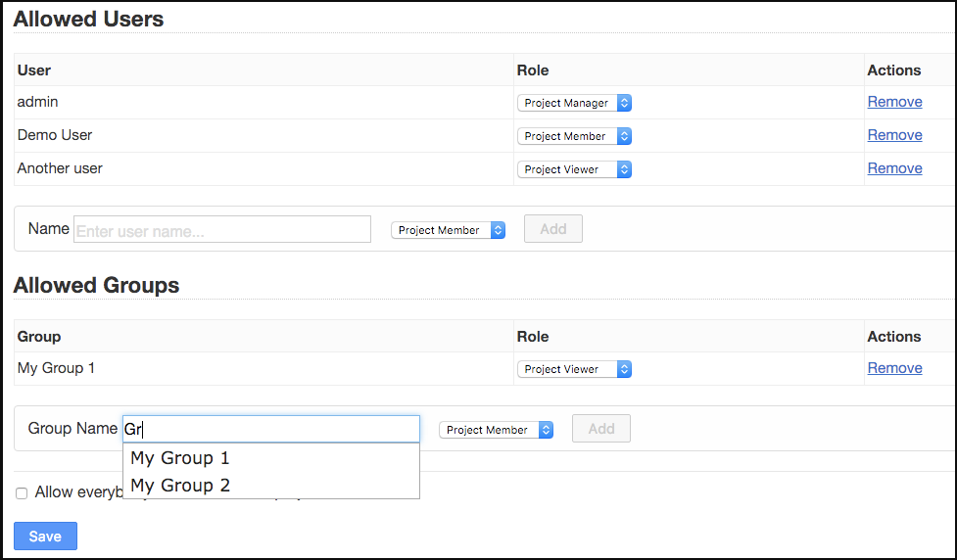Toggle the Allow everybody checkbox
This screenshot has width=957, height=560.
pos(22,493)
